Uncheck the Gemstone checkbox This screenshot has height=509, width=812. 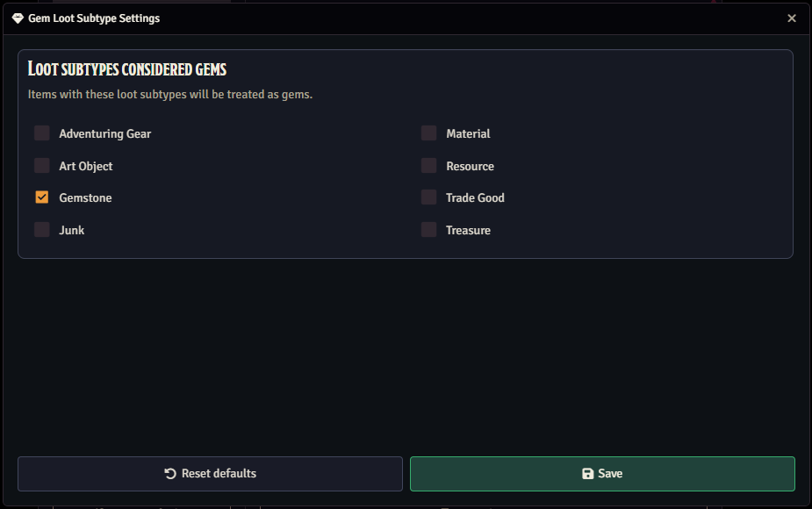[x=42, y=197]
